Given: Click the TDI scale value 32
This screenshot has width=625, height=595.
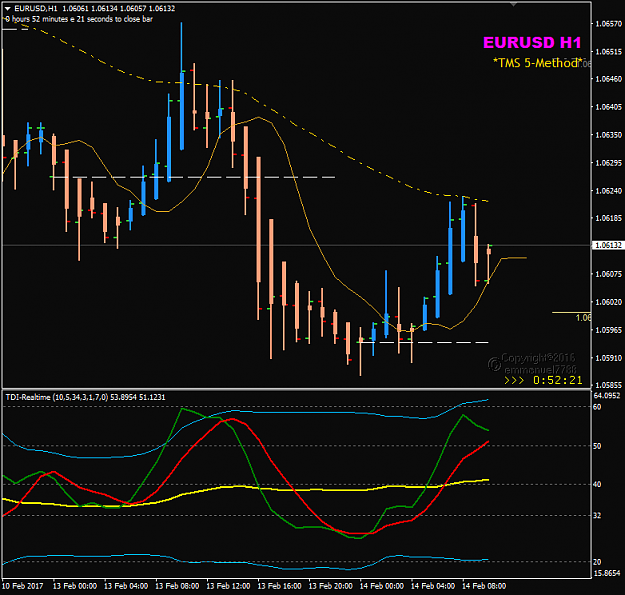Looking at the screenshot, I should coord(597,515).
